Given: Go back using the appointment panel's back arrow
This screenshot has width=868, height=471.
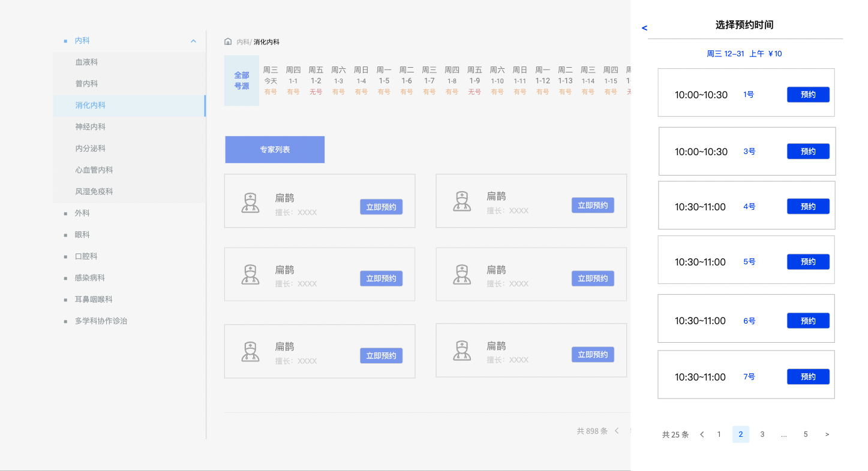Looking at the screenshot, I should pos(645,28).
